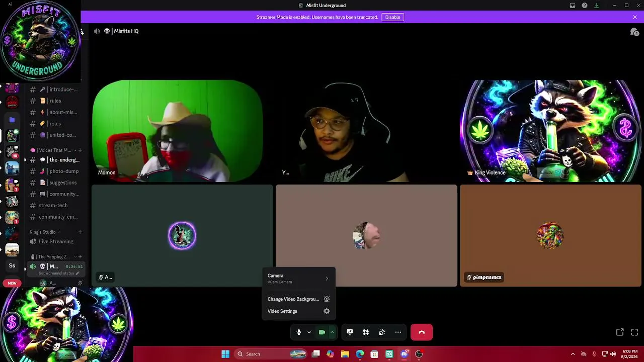Open the system volume control in tray
The image size is (644, 362).
(x=613, y=354)
